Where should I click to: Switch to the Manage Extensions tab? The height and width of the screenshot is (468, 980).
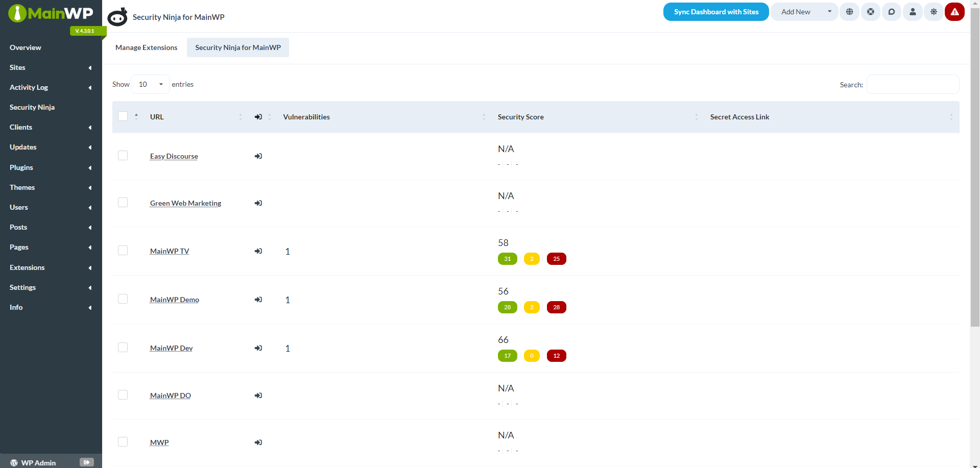[x=147, y=47]
